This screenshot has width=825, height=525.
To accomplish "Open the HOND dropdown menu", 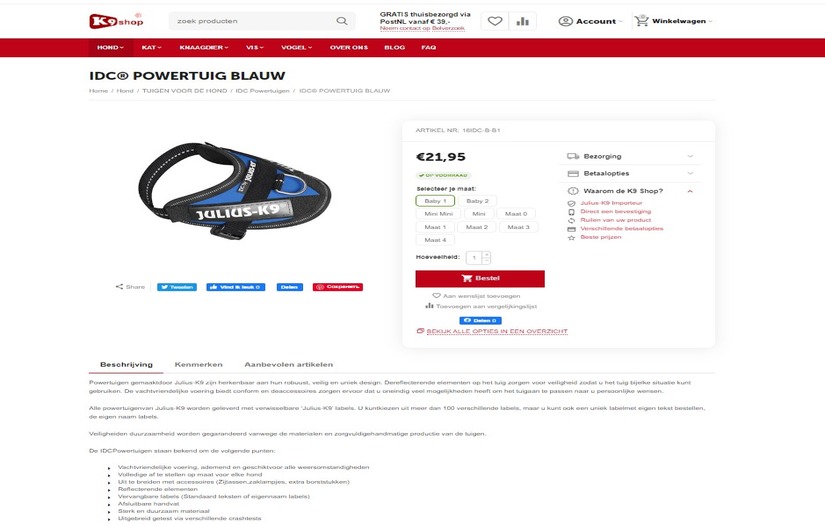I will (110, 47).
